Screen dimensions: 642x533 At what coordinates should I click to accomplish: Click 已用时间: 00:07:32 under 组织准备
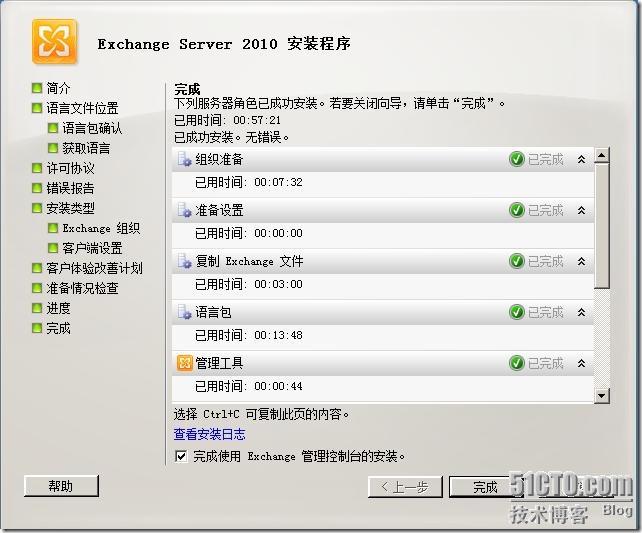pyautogui.click(x=249, y=182)
